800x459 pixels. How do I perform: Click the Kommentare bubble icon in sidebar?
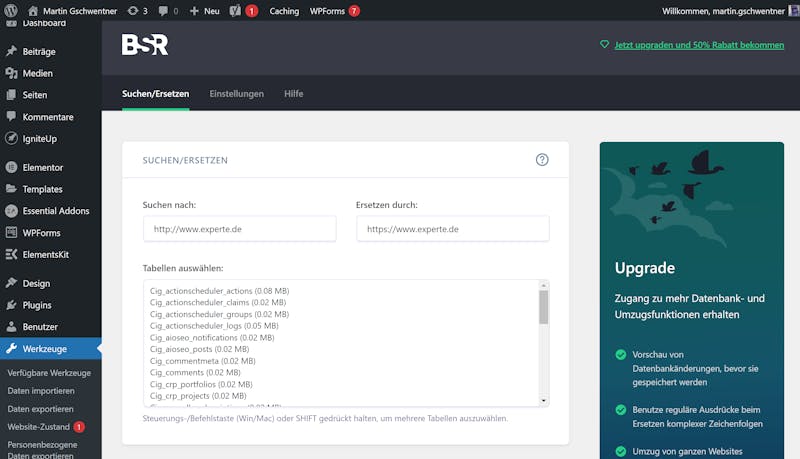pos(11,116)
